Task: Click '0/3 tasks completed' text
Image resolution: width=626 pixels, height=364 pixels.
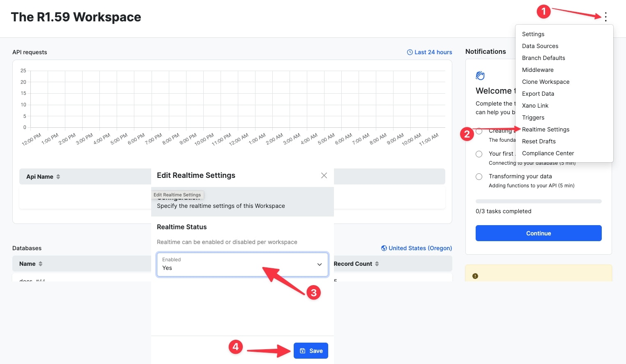Action: click(503, 211)
